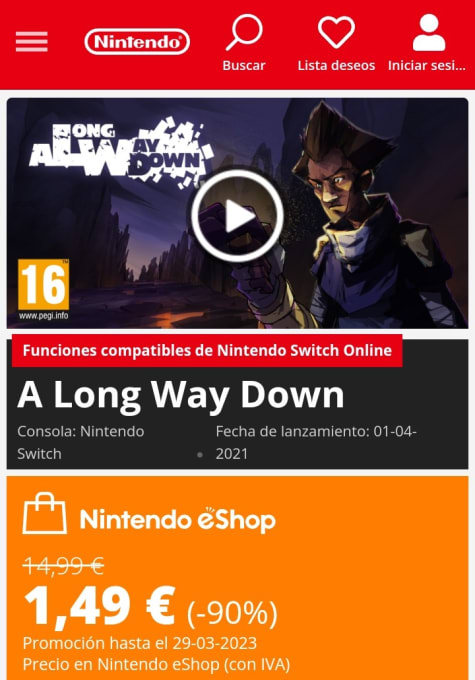Go to homepage via Nintendo logo
475x680 pixels.
137,42
